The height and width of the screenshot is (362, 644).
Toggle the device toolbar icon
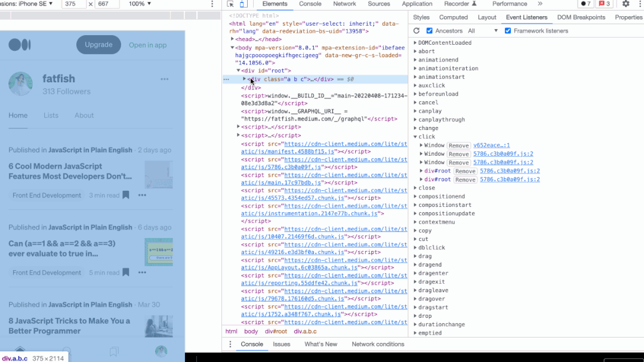(x=243, y=4)
